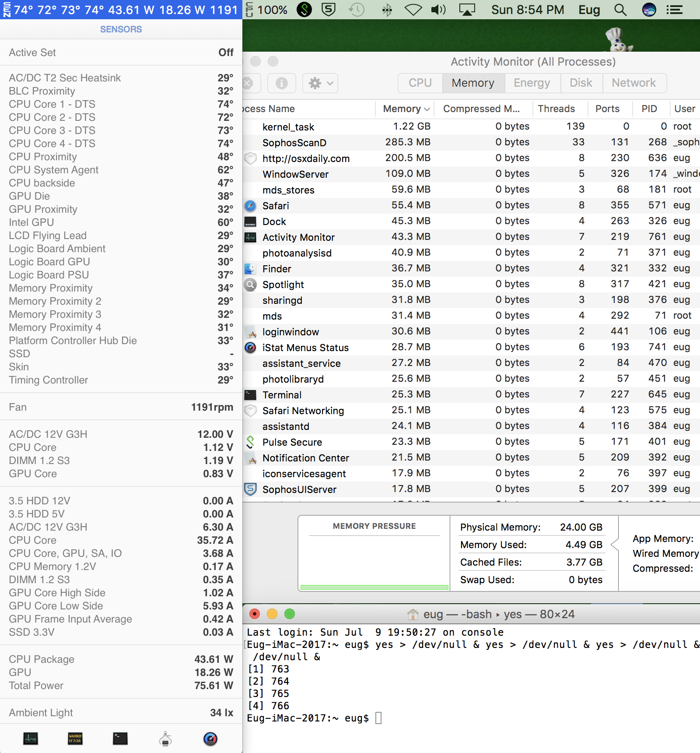Sort by the PID column header
This screenshot has width=700, height=753.
point(651,109)
